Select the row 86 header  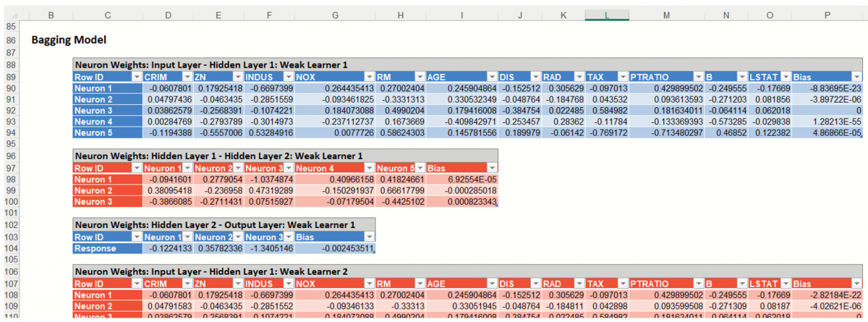[x=11, y=41]
